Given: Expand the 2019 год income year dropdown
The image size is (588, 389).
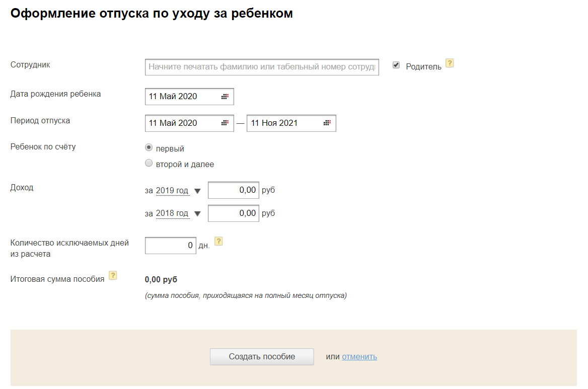Looking at the screenshot, I should 197,191.
